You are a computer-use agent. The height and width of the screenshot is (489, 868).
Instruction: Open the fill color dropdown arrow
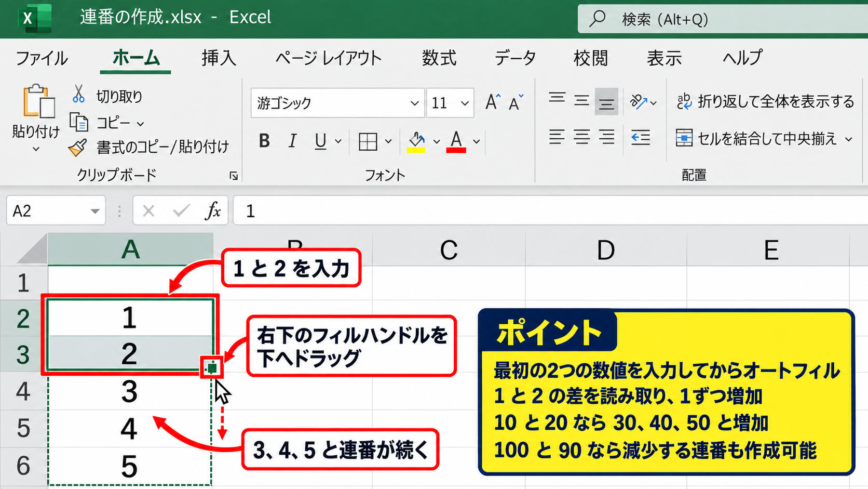[437, 141]
